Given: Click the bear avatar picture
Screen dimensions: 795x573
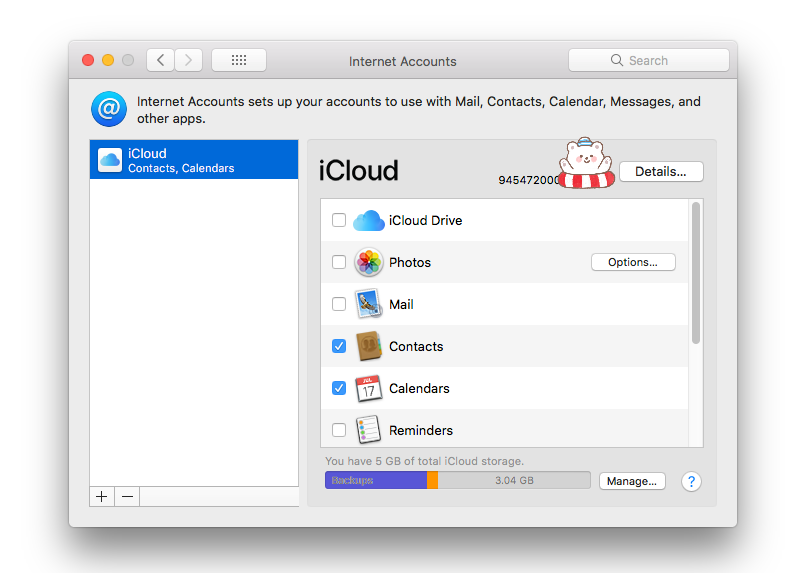Looking at the screenshot, I should (x=587, y=163).
